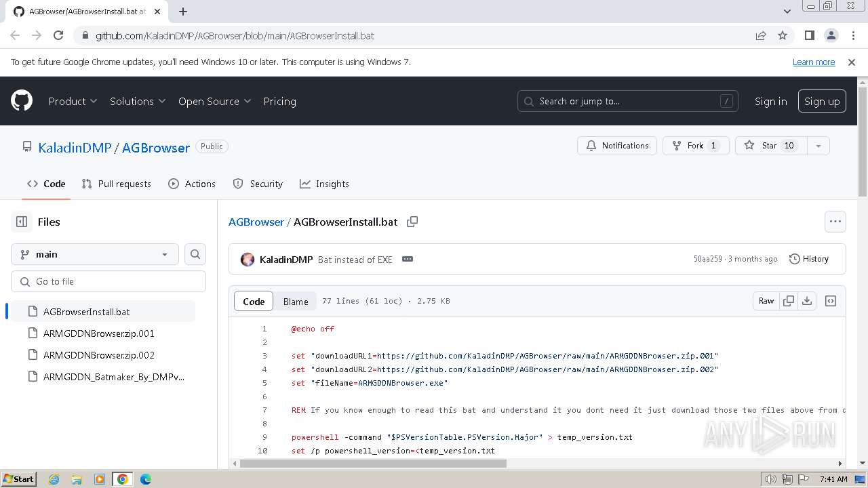Reload the page in Chrome
This screenshot has width=868, height=488.
(58, 35)
